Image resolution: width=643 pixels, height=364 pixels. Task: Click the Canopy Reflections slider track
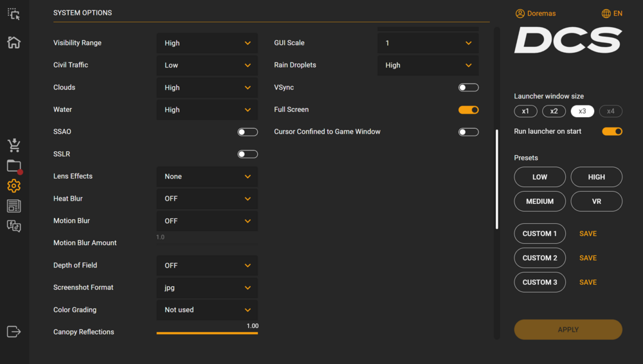(x=207, y=333)
